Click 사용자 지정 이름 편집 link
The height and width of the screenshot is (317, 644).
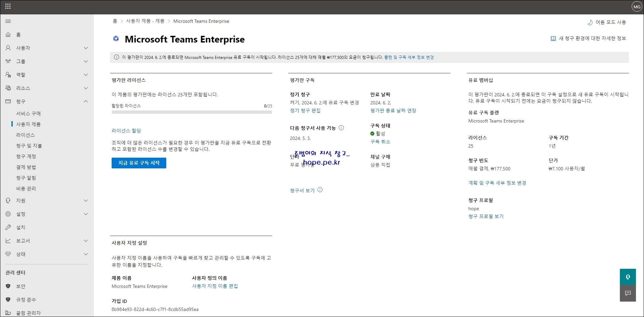pos(215,286)
